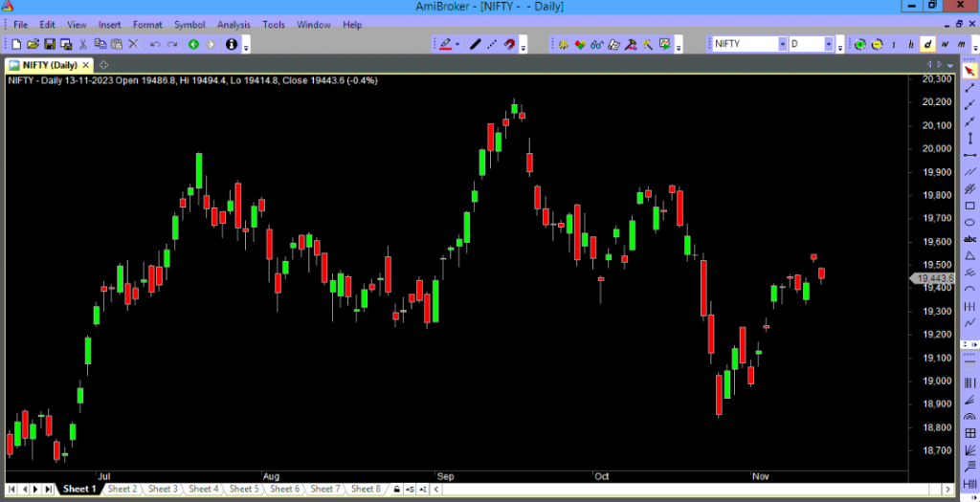Click the Cut scissors icon
980x502 pixels.
pos(83,44)
